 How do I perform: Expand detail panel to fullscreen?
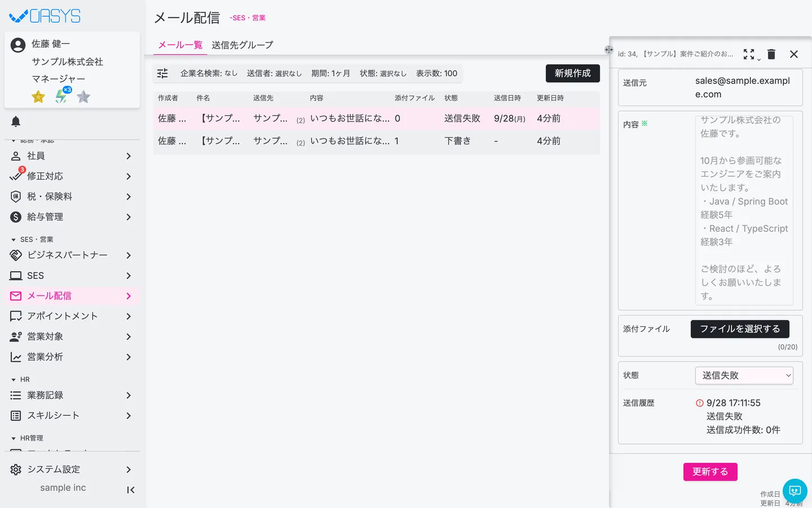pyautogui.click(x=749, y=54)
